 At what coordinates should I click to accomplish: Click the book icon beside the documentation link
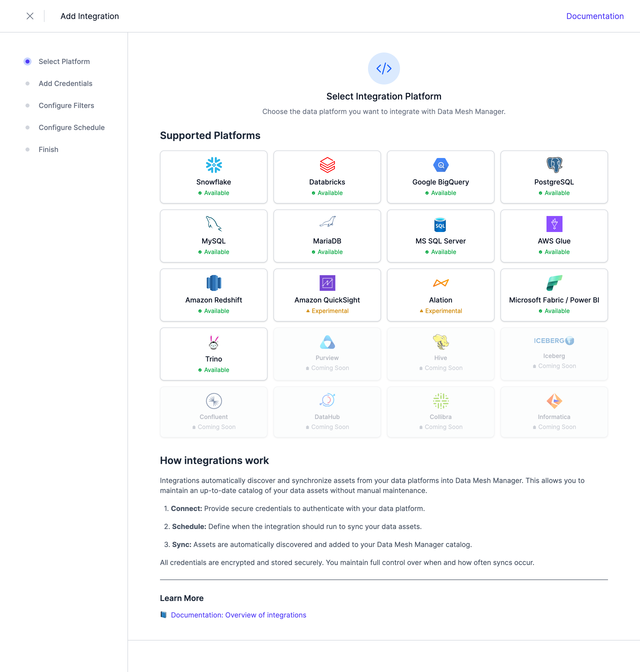coord(164,615)
